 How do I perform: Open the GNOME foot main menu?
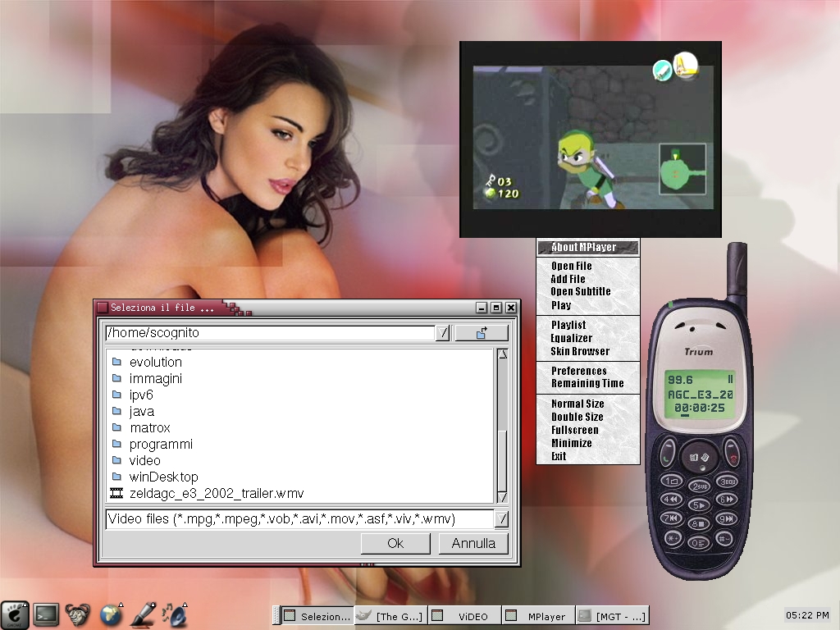pos(14,614)
